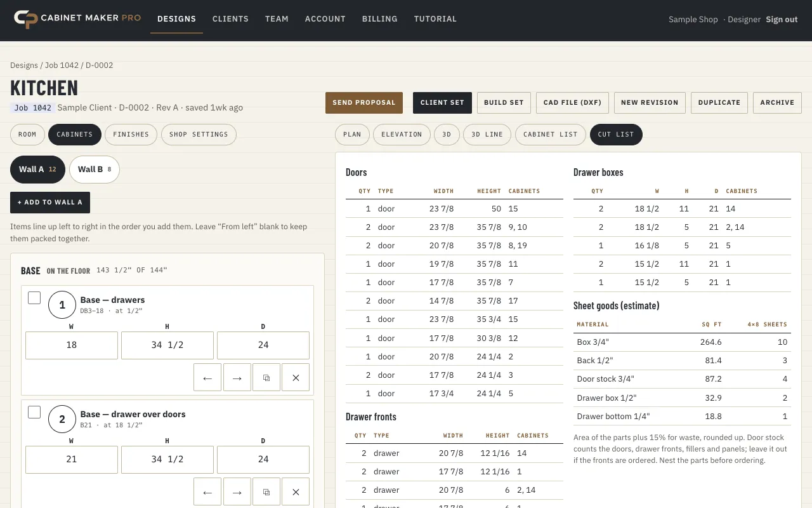This screenshot has width=812, height=508.
Task: Open the Billing page
Action: tap(379, 19)
